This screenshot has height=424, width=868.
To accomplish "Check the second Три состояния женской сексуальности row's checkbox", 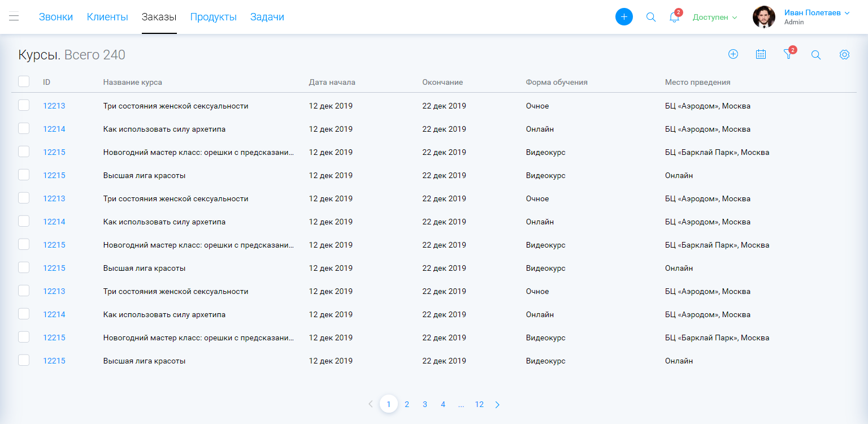I will click(x=24, y=198).
